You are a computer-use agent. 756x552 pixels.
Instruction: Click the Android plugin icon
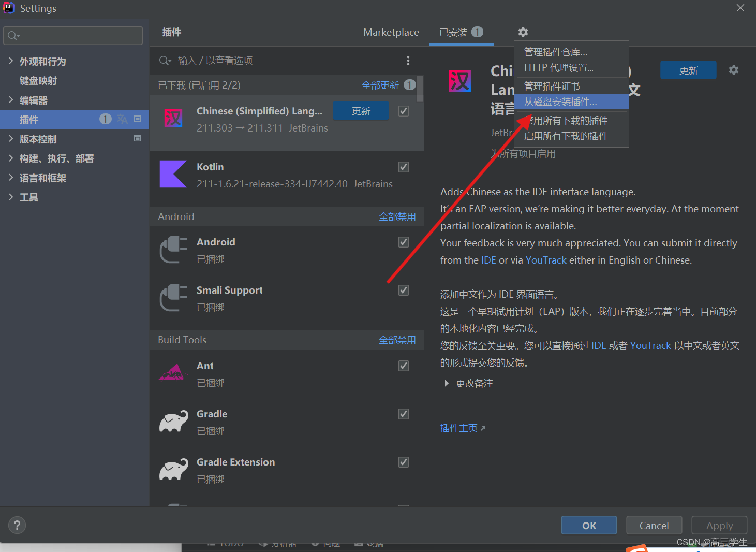click(x=173, y=249)
